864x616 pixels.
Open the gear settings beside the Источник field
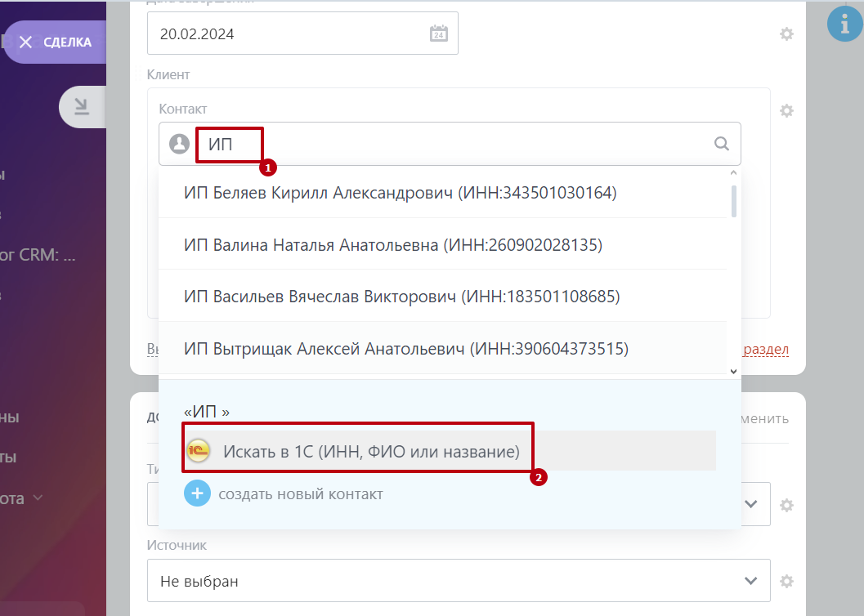[x=786, y=582]
